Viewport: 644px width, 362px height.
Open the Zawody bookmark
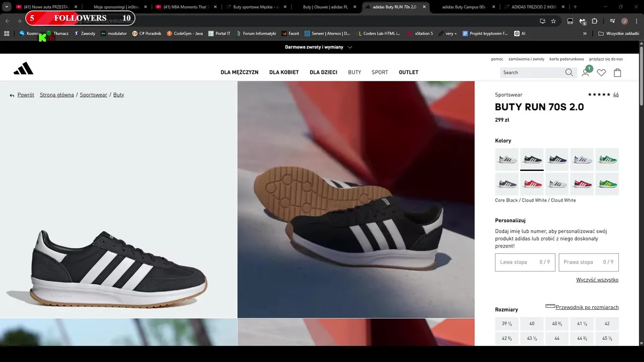click(x=85, y=33)
